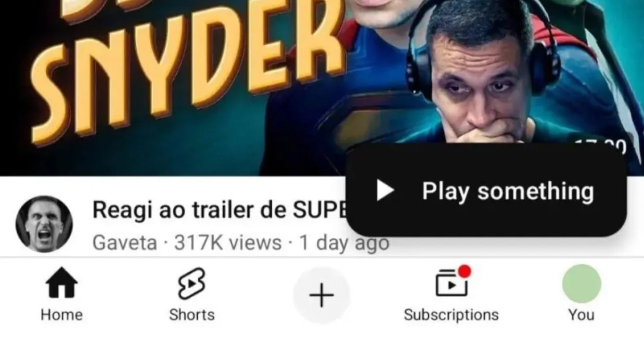Open the Gaveta channel avatar

coord(44,224)
